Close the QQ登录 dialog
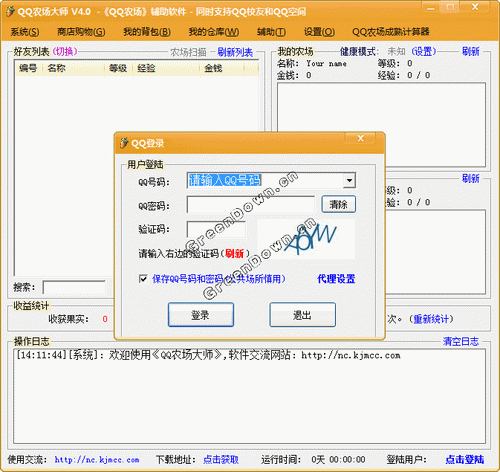 coord(361,138)
